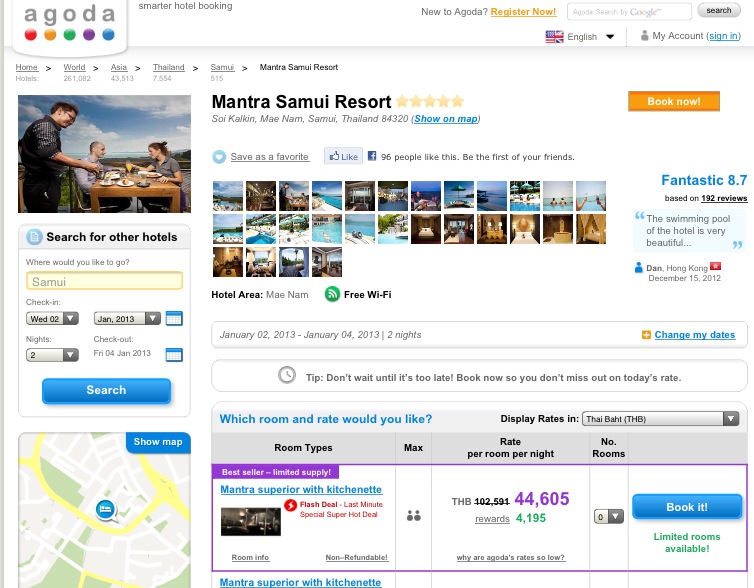The image size is (754, 588).
Task: Click Save as a favorite link
Action: (269, 157)
